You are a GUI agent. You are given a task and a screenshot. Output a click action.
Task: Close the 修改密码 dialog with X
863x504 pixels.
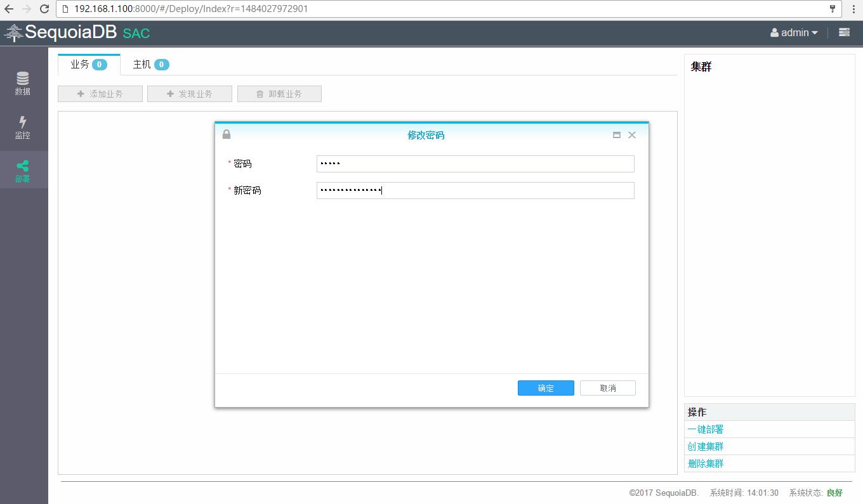coord(632,135)
